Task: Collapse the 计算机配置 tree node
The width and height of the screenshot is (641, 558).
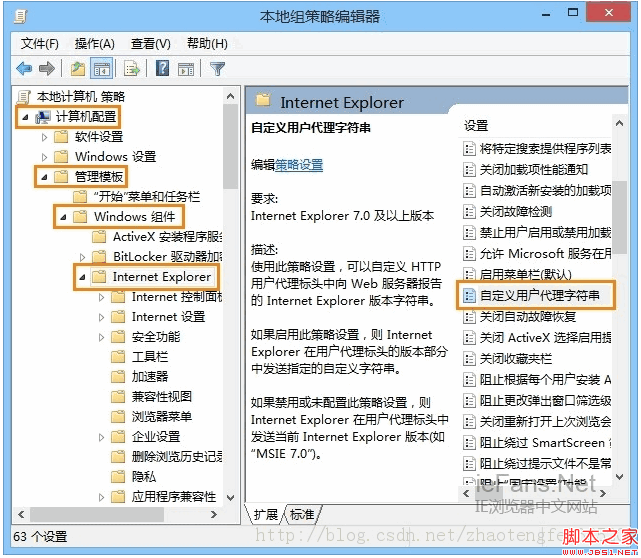Action: pyautogui.click(x=25, y=117)
